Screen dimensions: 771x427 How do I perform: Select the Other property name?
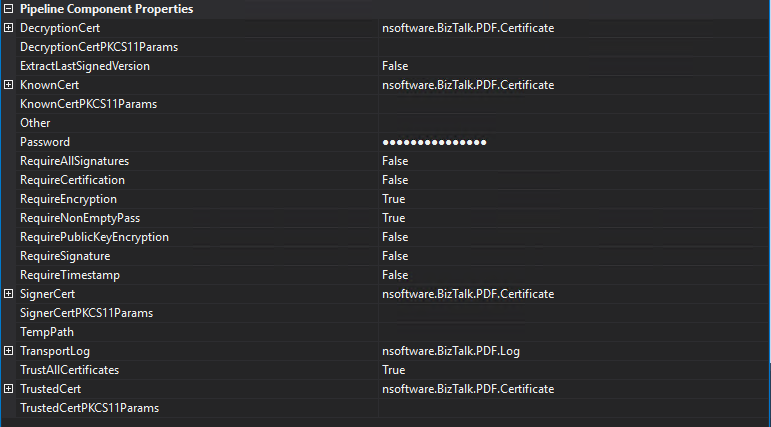(x=35, y=123)
